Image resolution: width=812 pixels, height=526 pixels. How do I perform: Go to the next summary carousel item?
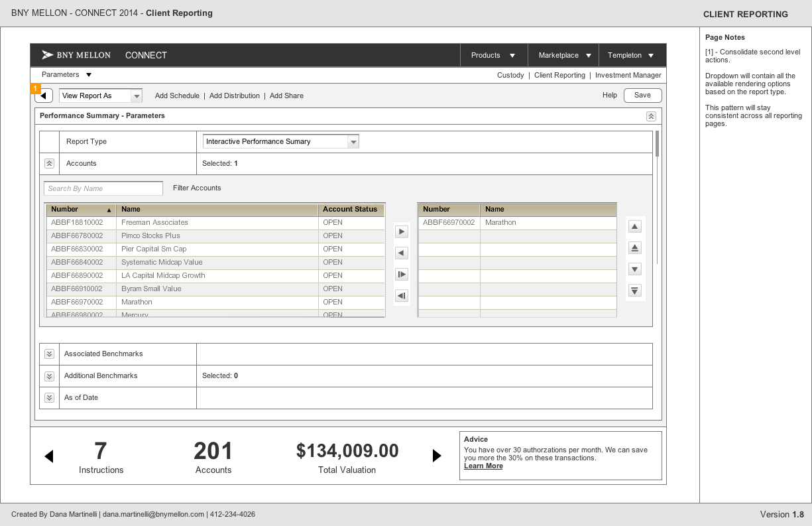click(x=437, y=456)
